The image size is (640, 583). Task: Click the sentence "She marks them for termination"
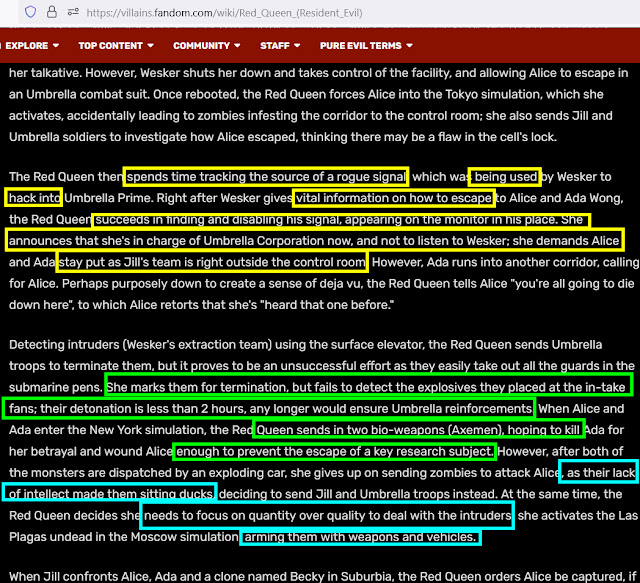[x=198, y=387]
